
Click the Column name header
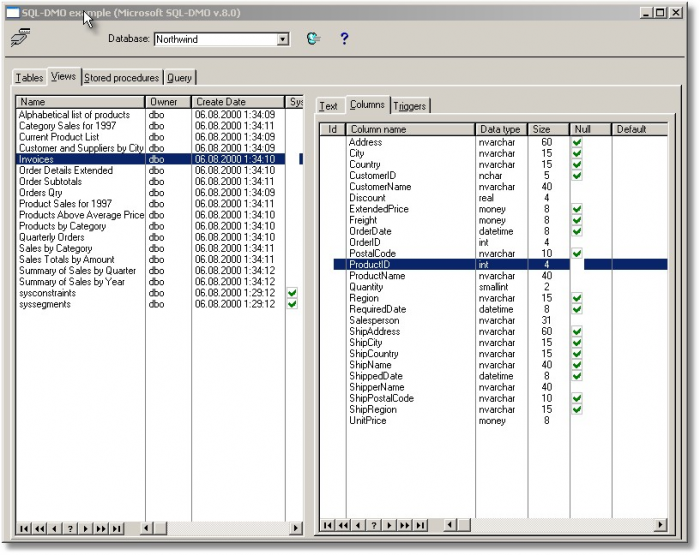point(410,129)
